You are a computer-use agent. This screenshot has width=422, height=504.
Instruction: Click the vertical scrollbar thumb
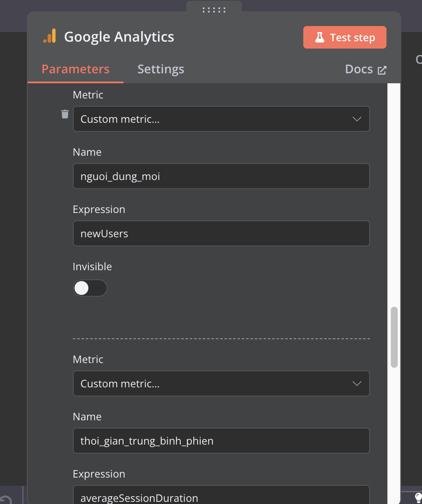click(x=394, y=337)
